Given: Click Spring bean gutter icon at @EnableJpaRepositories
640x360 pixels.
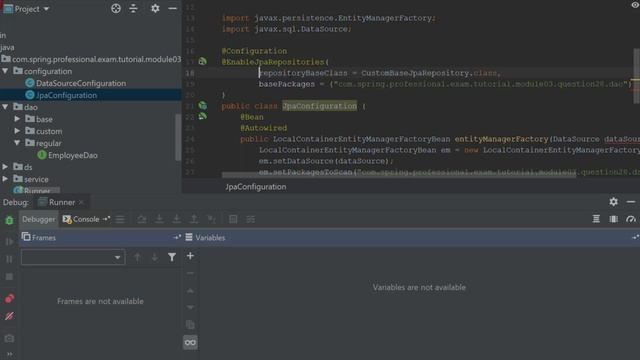Looking at the screenshot, I should (x=202, y=62).
